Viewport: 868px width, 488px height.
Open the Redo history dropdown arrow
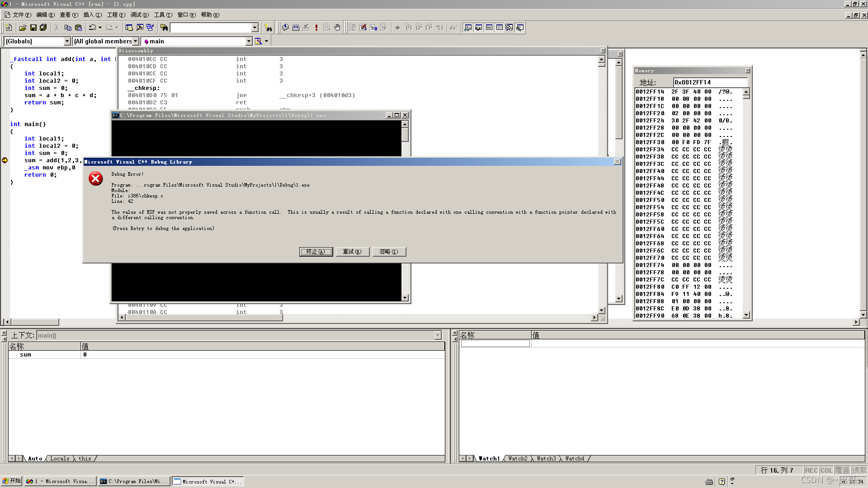click(117, 28)
